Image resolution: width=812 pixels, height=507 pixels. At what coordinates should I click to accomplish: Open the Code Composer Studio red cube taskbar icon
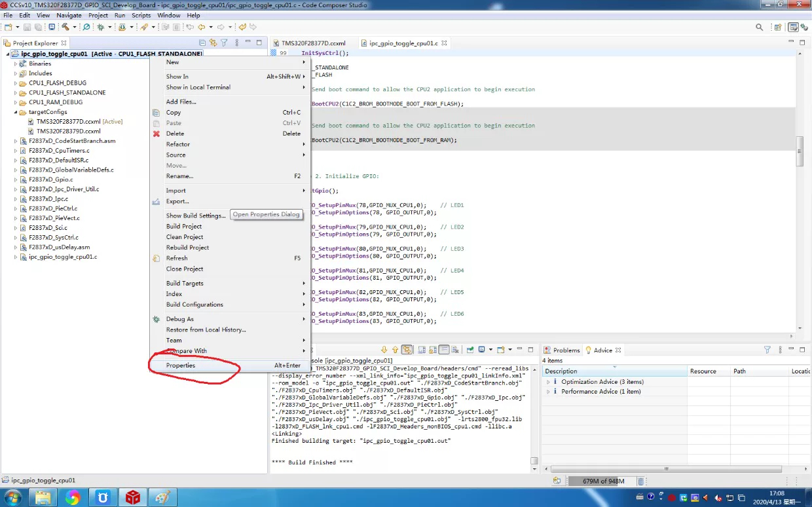point(133,498)
